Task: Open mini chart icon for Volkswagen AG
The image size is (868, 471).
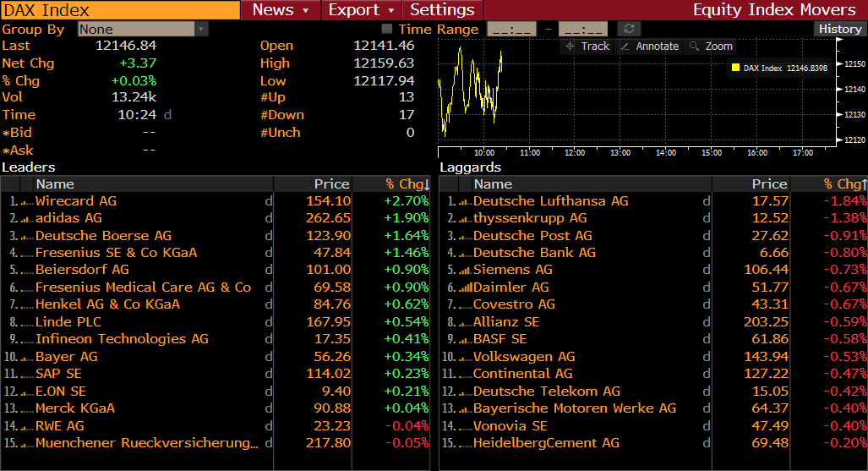Action: 466,358
